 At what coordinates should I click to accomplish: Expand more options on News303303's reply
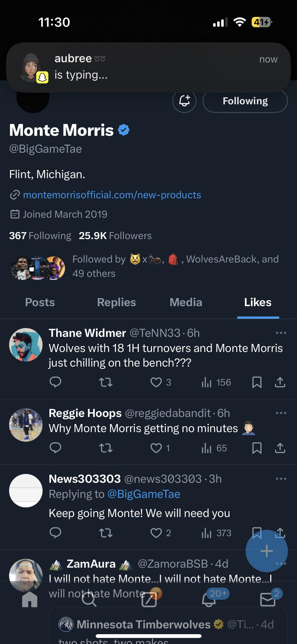[281, 479]
